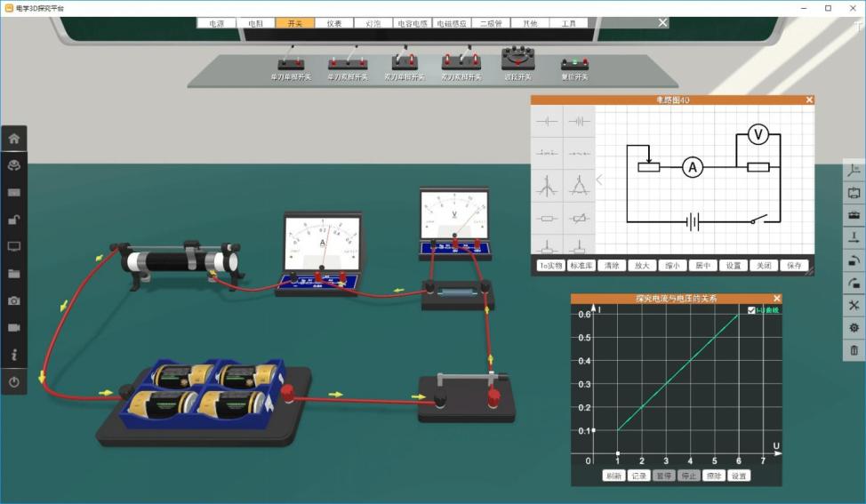Click the resize grip of circuit diagram panel

click(809, 272)
